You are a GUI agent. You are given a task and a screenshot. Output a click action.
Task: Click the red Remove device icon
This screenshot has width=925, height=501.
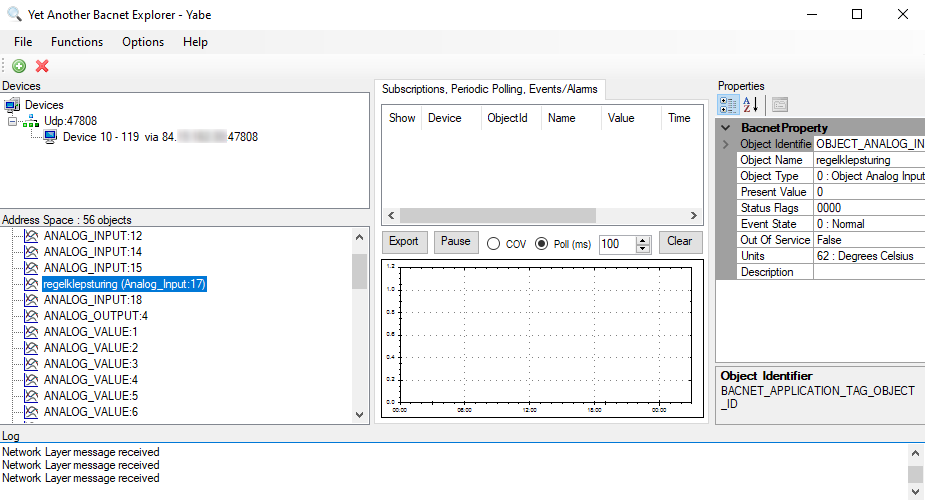[x=42, y=66]
